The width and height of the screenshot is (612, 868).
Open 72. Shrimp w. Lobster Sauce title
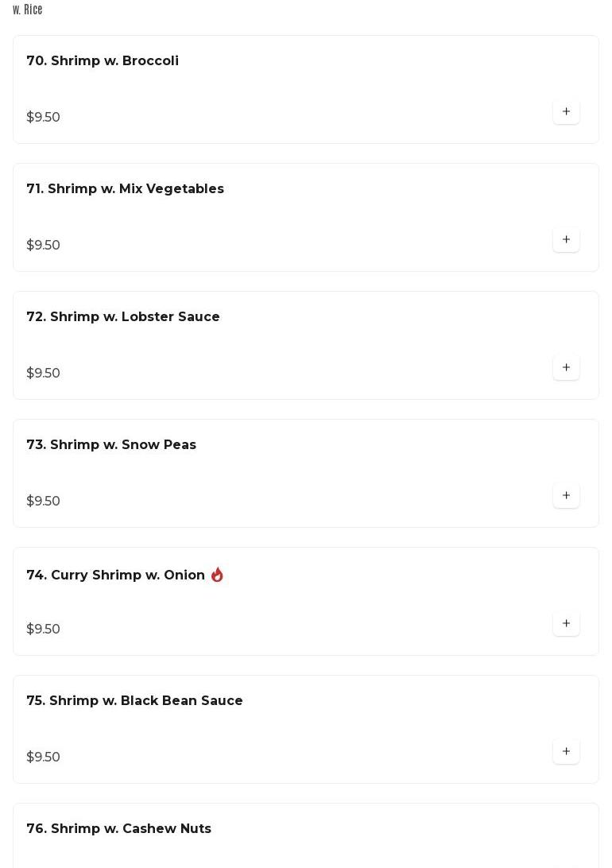[123, 317]
